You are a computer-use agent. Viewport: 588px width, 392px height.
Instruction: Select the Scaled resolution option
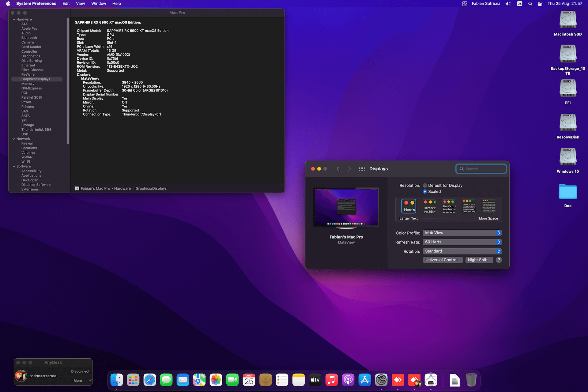click(x=425, y=191)
